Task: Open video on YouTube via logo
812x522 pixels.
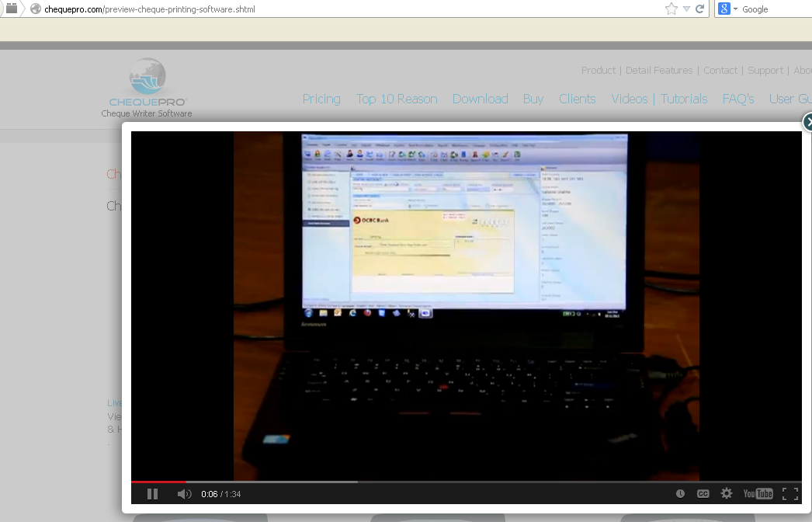Action: pyautogui.click(x=758, y=494)
